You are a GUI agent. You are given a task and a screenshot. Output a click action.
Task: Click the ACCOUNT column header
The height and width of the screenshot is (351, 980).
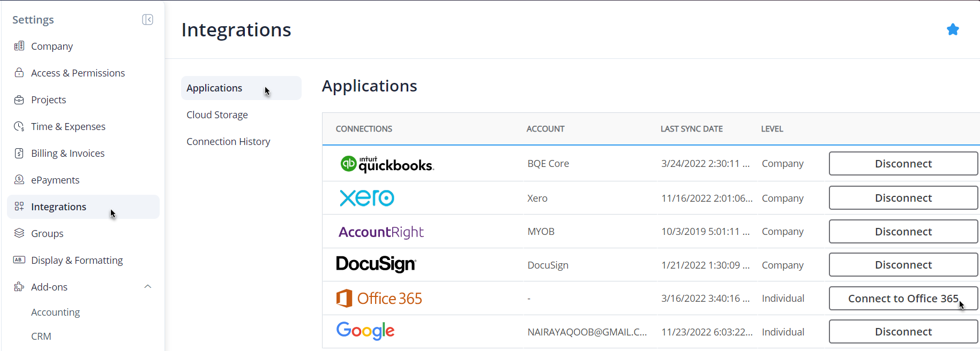(545, 129)
